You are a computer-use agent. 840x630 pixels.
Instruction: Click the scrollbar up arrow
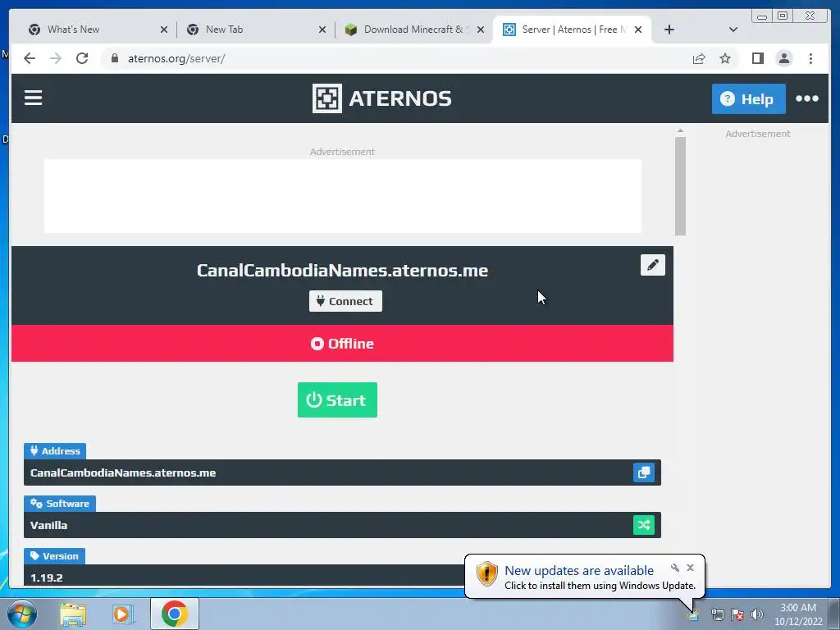680,130
